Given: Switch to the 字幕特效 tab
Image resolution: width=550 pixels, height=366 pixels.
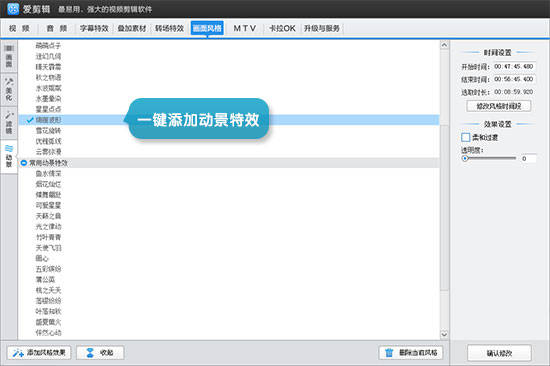Looking at the screenshot, I should point(94,28).
